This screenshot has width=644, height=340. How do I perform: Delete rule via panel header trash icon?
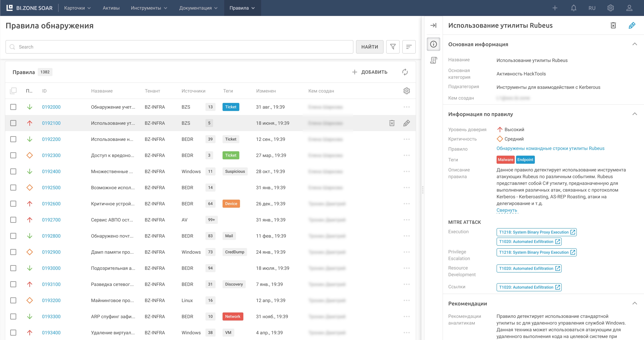pyautogui.click(x=613, y=25)
